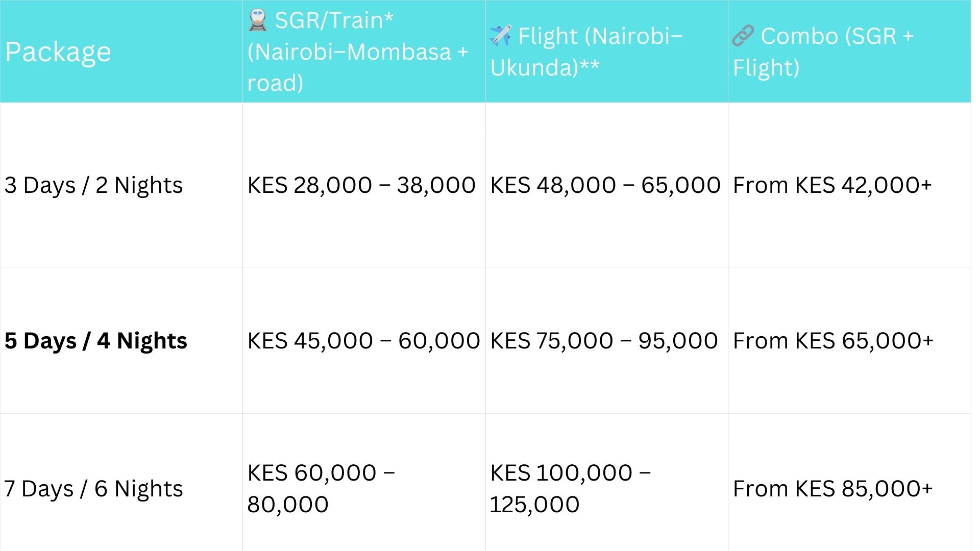This screenshot has height=551, width=980.
Task: Select the SGR/Train column header text
Action: (x=357, y=52)
